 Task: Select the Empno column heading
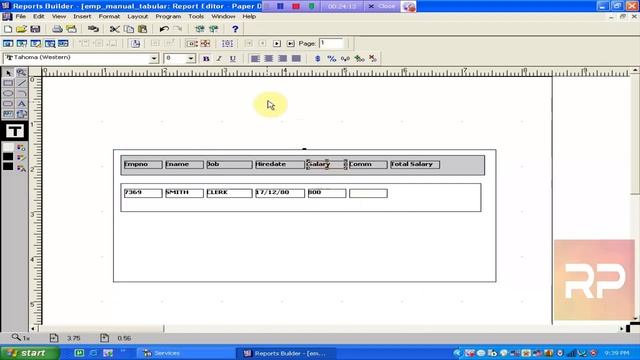[x=143, y=164]
